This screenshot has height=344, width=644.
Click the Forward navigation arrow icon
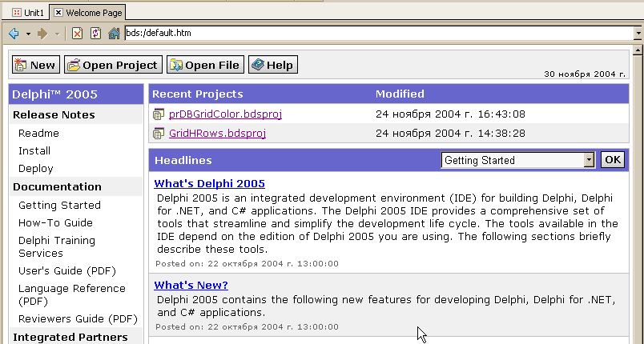42,34
